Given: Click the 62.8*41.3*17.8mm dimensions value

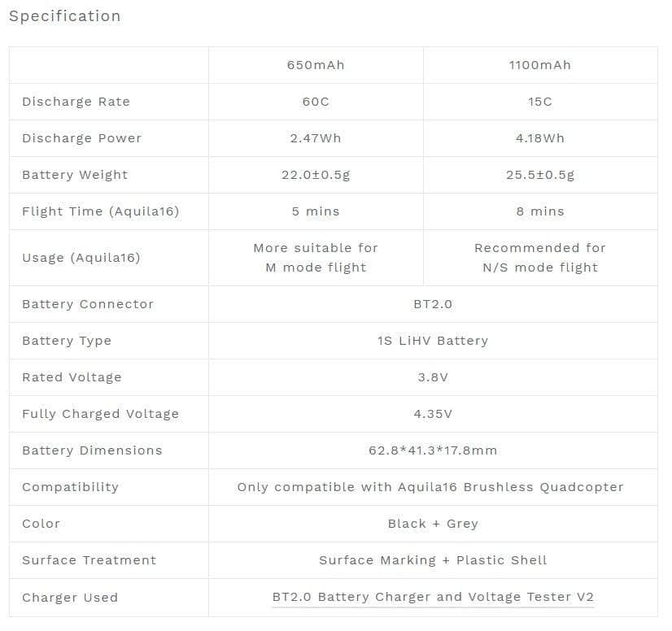Looking at the screenshot, I should click(x=433, y=450).
